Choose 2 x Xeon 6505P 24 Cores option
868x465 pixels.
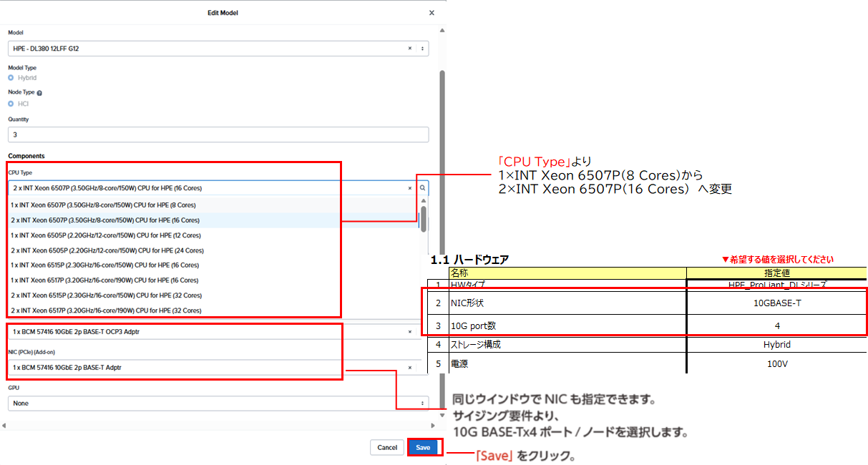(x=107, y=250)
